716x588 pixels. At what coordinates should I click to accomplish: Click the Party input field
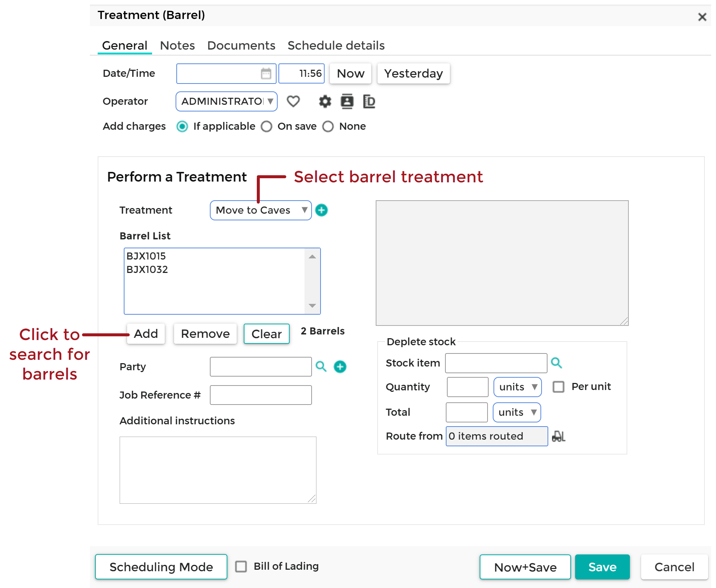[x=261, y=367]
